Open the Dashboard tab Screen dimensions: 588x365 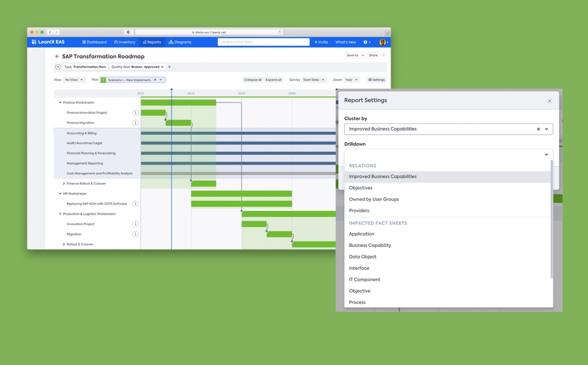pyautogui.click(x=94, y=42)
